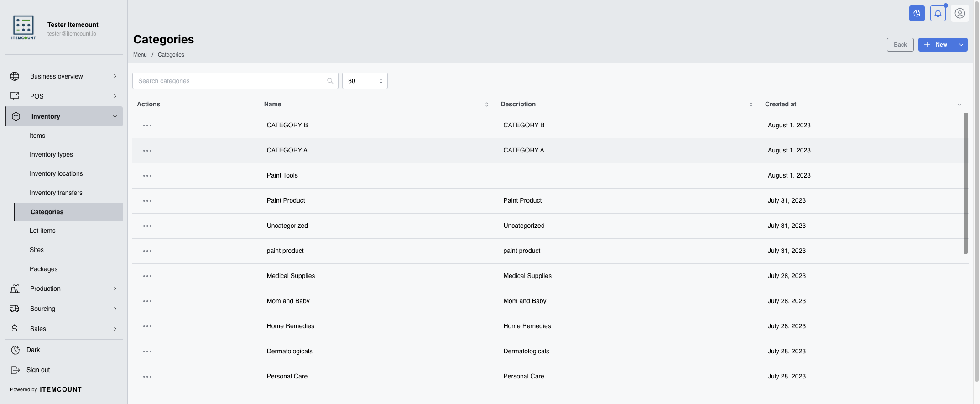Open actions menu for Paint Tools row
This screenshot has width=980, height=404.
pos(147,176)
